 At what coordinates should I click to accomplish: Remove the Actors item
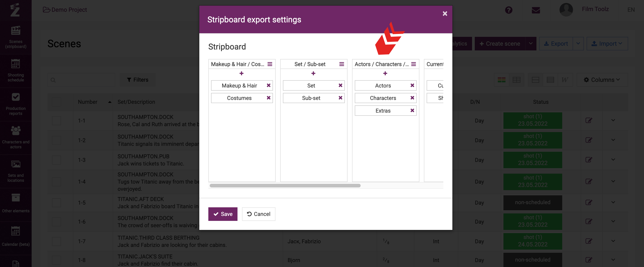[x=412, y=85]
